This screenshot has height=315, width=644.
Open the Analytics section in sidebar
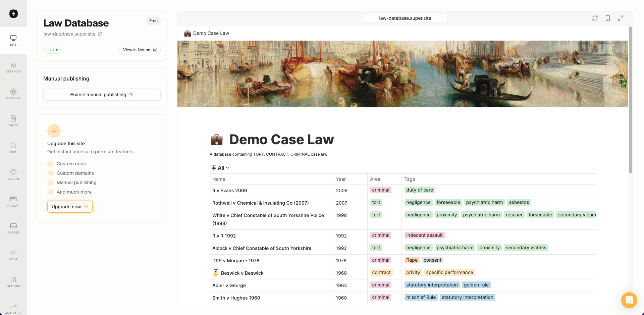pos(13,309)
